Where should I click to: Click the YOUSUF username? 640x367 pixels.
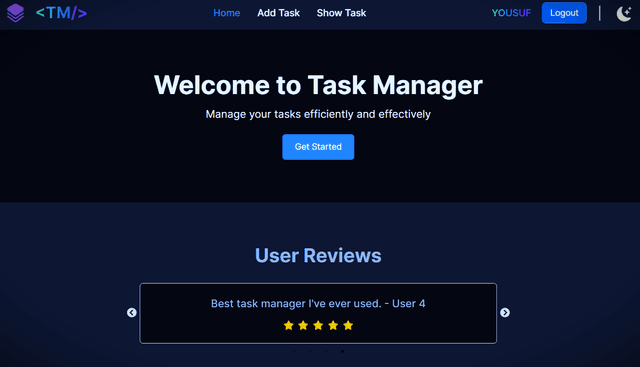tap(511, 13)
